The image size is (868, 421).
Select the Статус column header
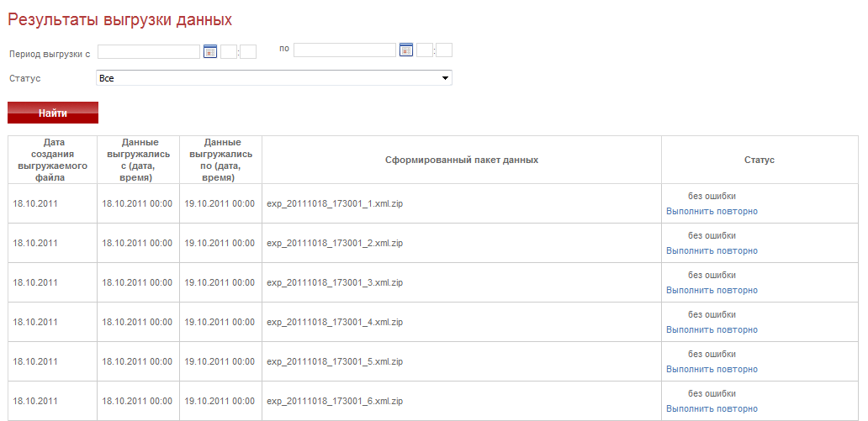[x=759, y=160]
